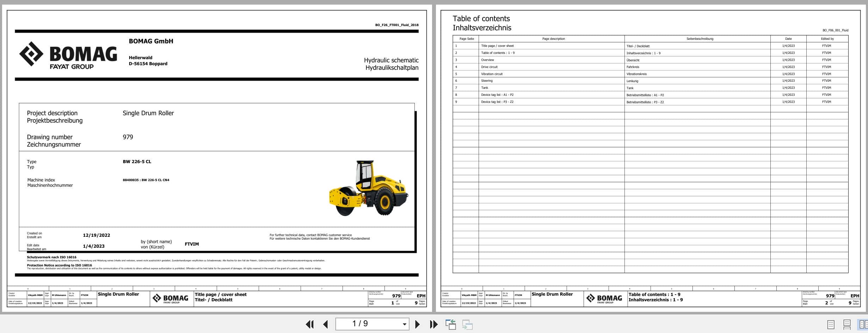Go to the next page

(x=417, y=324)
